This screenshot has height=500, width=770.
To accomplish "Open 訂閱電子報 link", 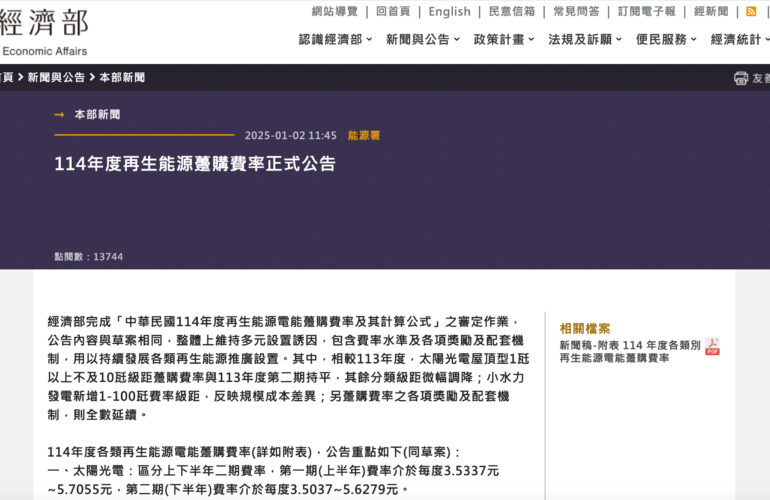I will click(647, 11).
